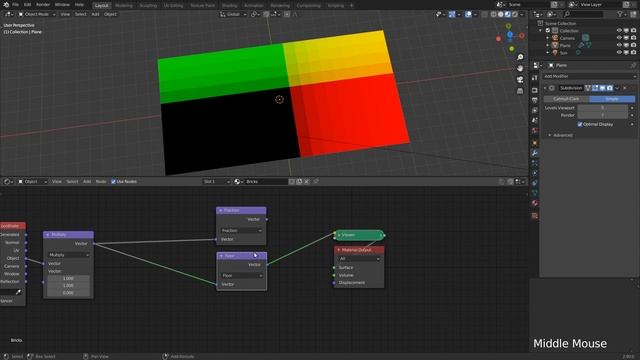Select the Sun object in outliner
The height and width of the screenshot is (360, 640).
pos(563,53)
